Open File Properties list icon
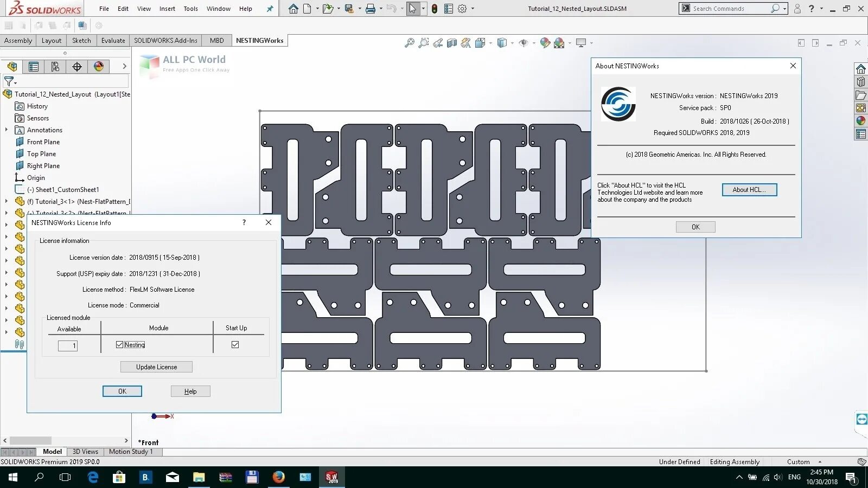The height and width of the screenshot is (488, 868). (x=449, y=9)
